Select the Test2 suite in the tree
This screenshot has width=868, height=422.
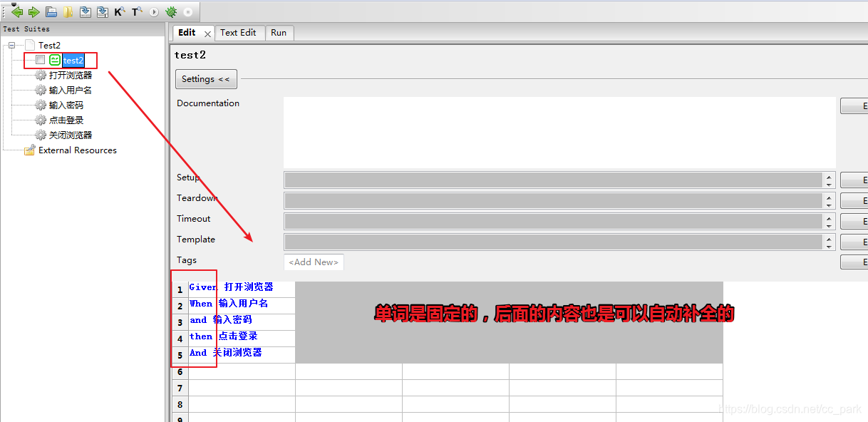coord(49,45)
